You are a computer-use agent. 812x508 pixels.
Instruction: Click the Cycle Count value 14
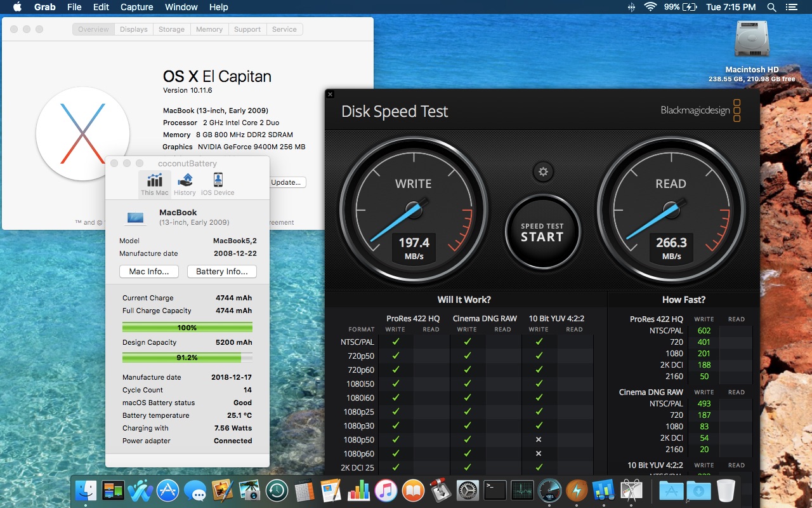(247, 390)
